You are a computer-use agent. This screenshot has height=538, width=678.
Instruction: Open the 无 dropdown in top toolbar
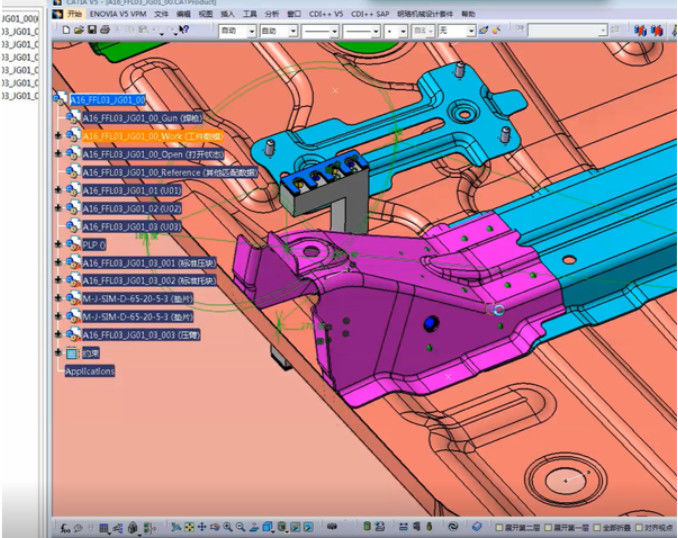(x=471, y=31)
